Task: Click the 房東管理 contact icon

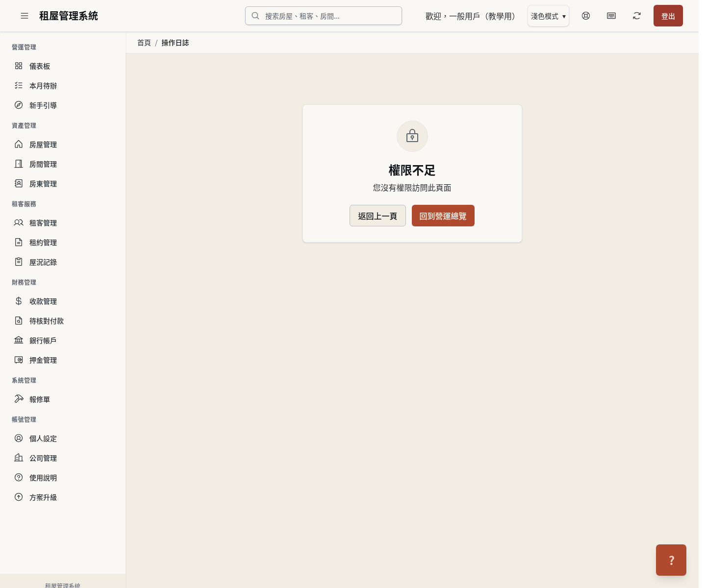Action: (19, 183)
